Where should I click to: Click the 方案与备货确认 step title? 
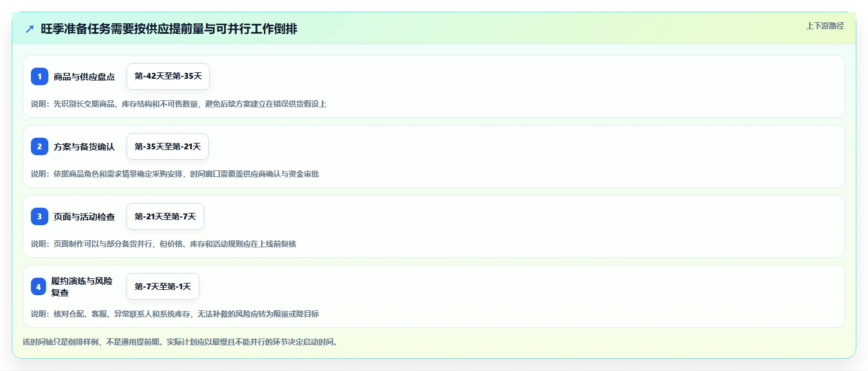pos(84,146)
